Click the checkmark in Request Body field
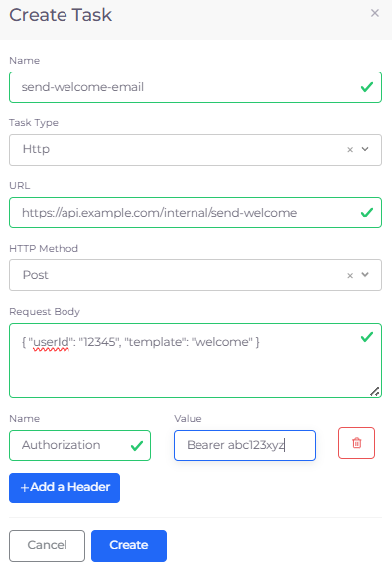 pos(367,337)
